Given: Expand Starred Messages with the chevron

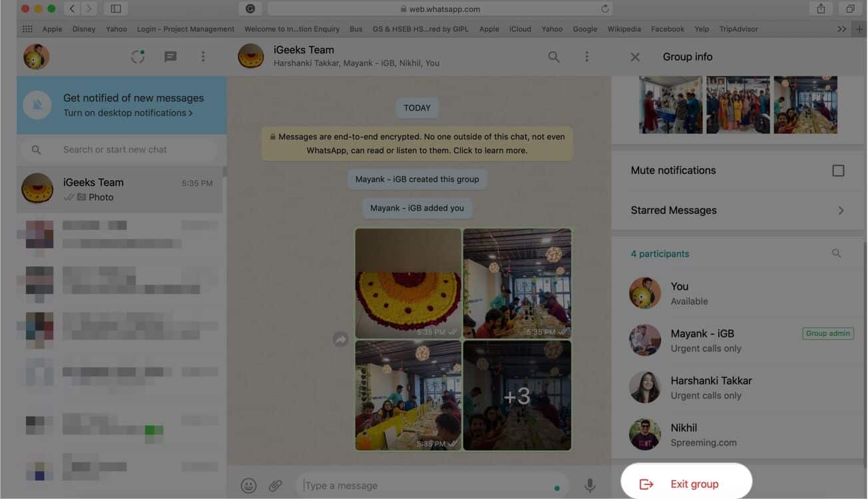Looking at the screenshot, I should click(841, 211).
